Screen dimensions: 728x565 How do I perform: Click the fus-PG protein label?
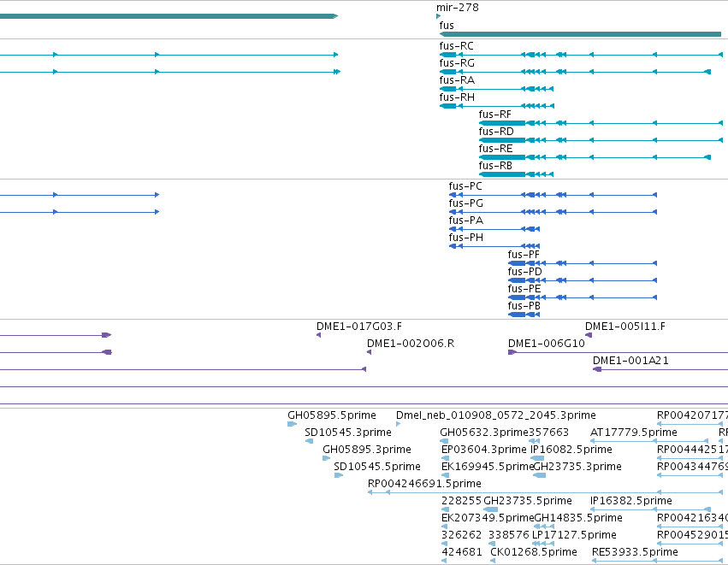point(465,203)
